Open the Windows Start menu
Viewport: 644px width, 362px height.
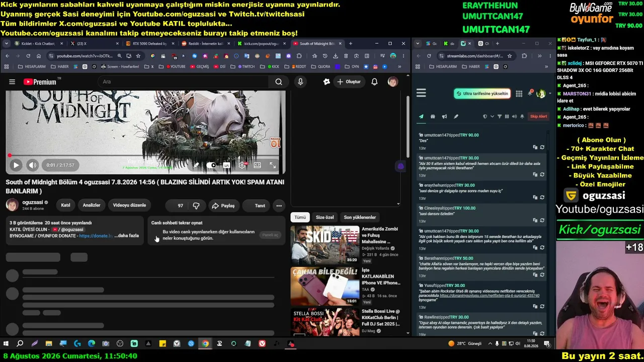click(6, 344)
